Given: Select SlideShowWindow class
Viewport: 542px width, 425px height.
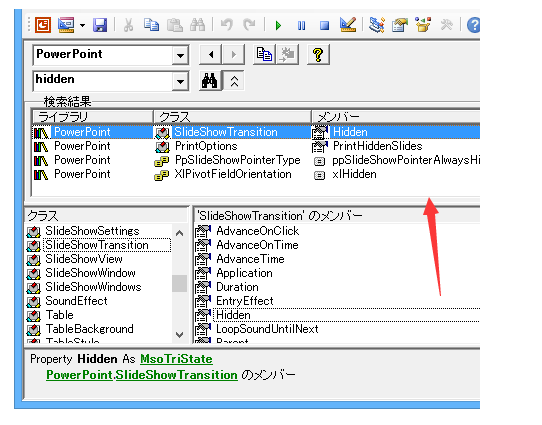Looking at the screenshot, I should pos(90,273).
